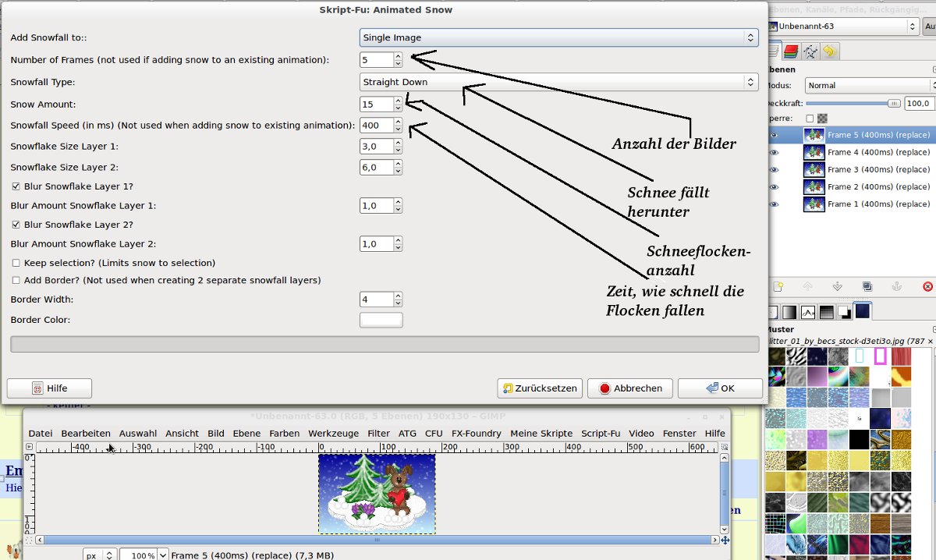Image resolution: width=936 pixels, height=560 pixels.
Task: Click the Blur Amount Snowflake Layer 2 field
Action: click(x=376, y=244)
